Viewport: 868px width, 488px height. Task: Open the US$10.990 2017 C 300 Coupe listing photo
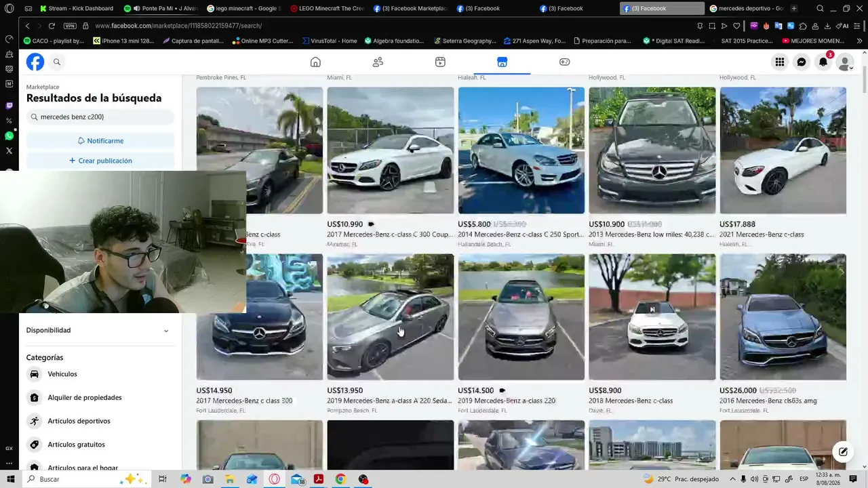pyautogui.click(x=391, y=150)
